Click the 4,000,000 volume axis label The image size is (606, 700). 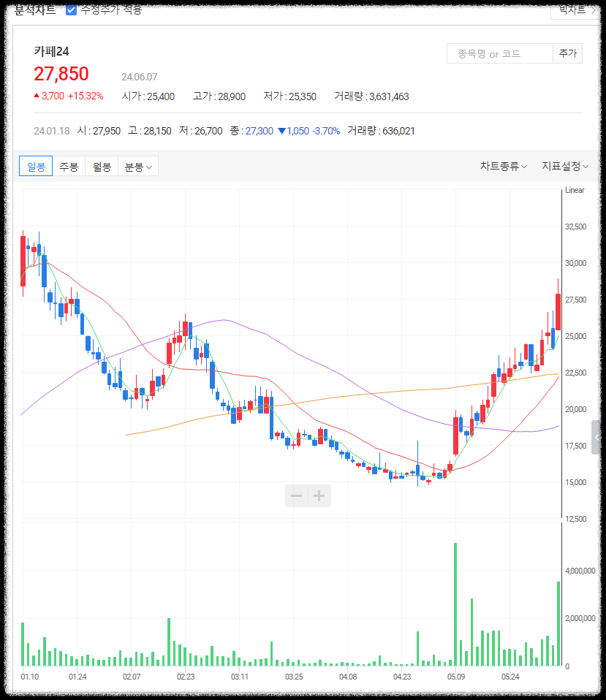[580, 571]
